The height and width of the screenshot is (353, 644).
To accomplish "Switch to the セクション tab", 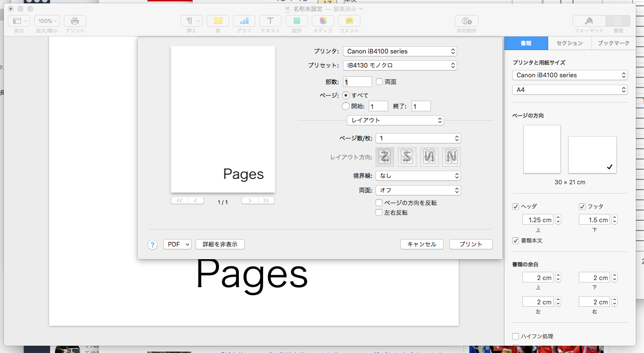I will pyautogui.click(x=570, y=43).
